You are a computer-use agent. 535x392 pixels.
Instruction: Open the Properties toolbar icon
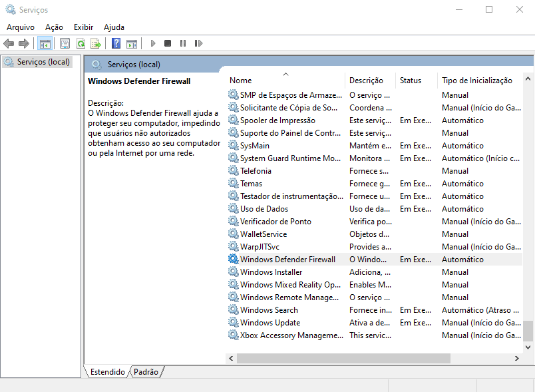click(x=65, y=43)
